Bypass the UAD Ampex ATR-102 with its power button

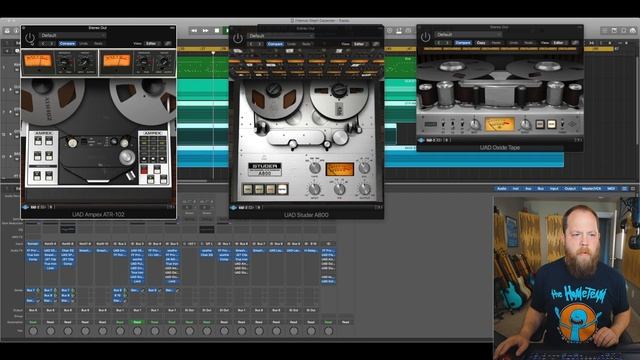pos(30,38)
